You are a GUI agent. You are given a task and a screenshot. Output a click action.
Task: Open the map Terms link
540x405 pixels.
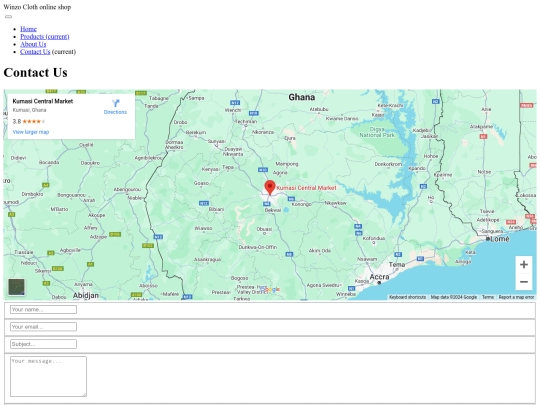pyautogui.click(x=488, y=297)
